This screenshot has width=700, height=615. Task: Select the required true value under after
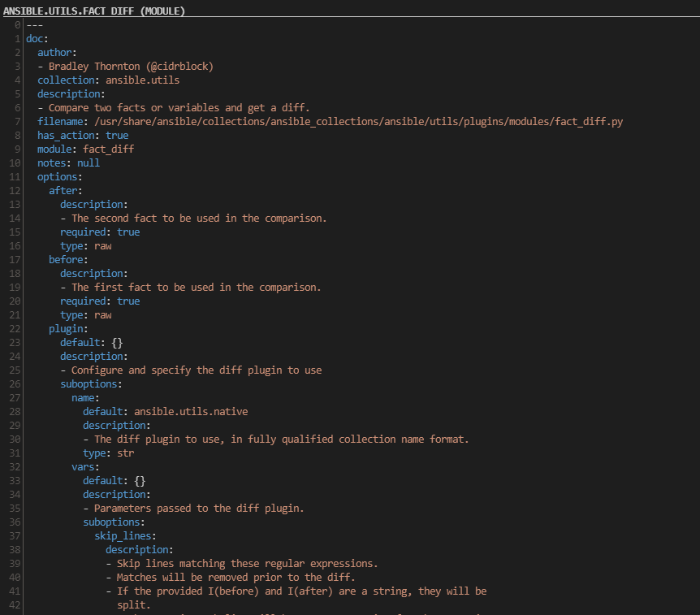(128, 232)
